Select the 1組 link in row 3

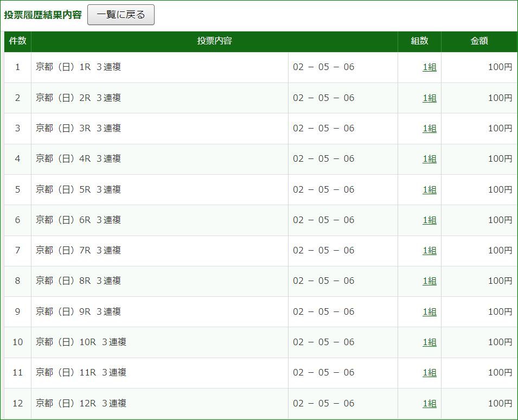429,129
